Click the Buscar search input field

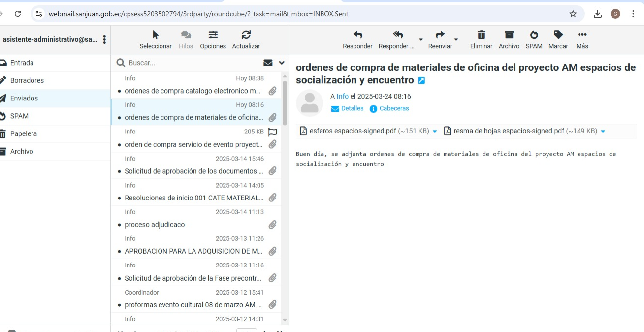pos(192,63)
